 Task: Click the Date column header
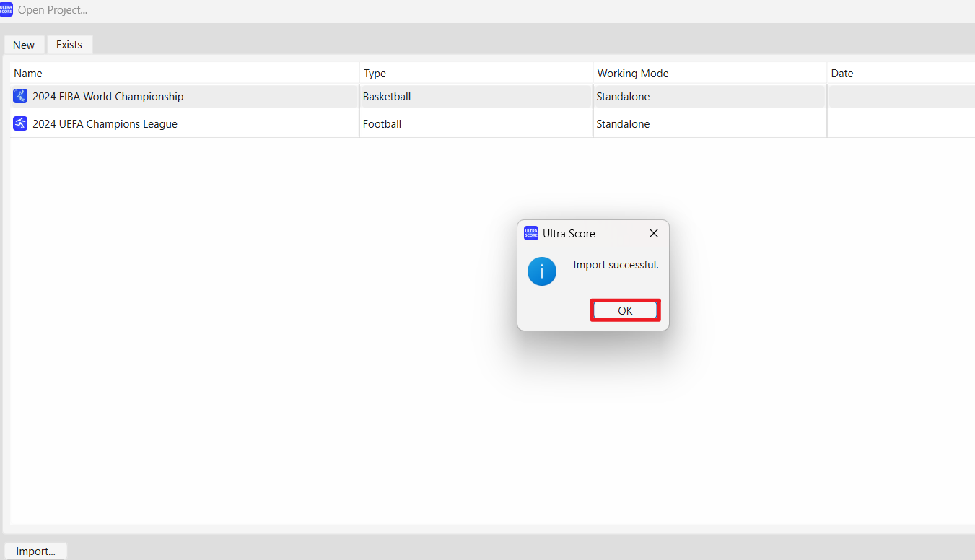pos(841,73)
